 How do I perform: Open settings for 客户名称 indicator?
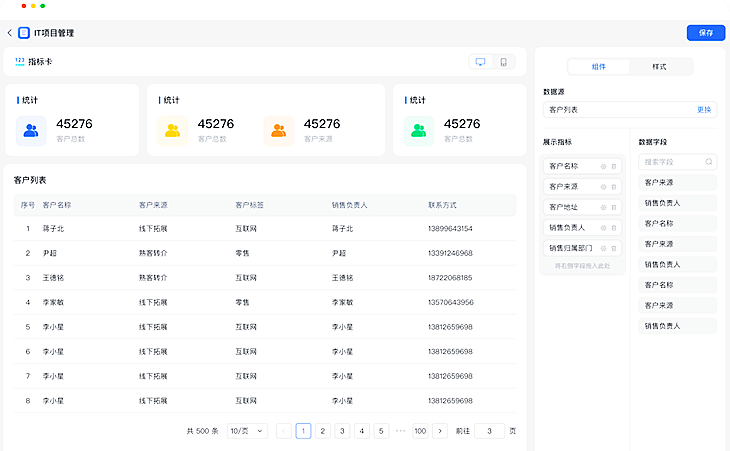coord(603,166)
